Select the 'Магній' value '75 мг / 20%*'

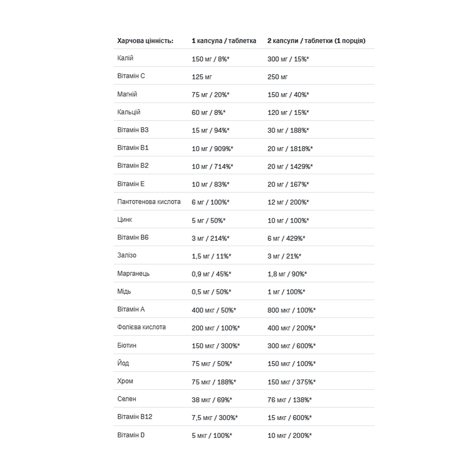210,95
